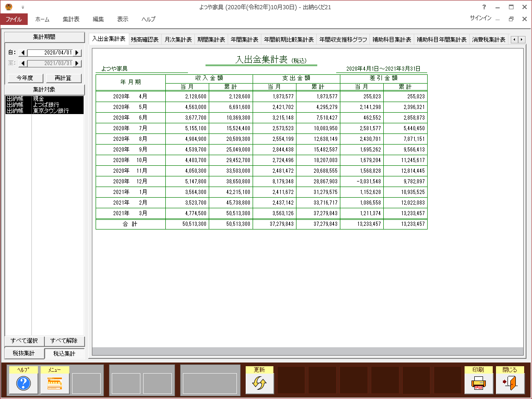Open quick access toolbar dropdown arrow

(x=23, y=7)
